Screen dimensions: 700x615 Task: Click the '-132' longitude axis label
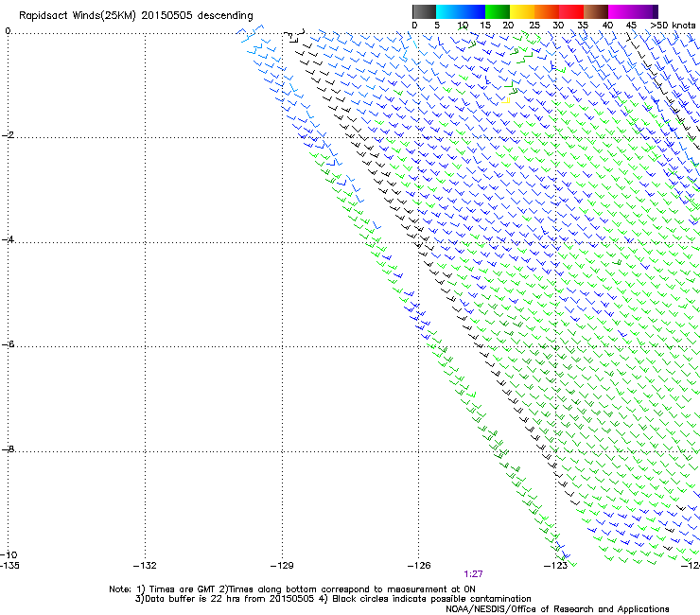point(145,566)
